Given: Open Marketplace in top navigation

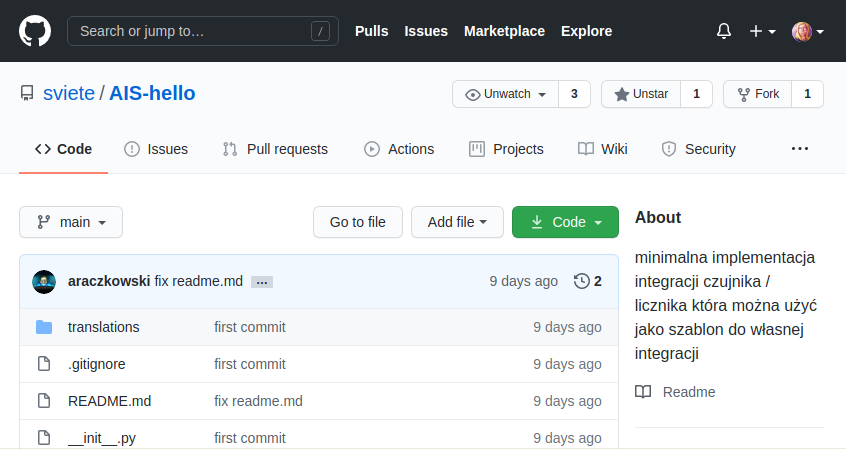Looking at the screenshot, I should pyautogui.click(x=504, y=31).
